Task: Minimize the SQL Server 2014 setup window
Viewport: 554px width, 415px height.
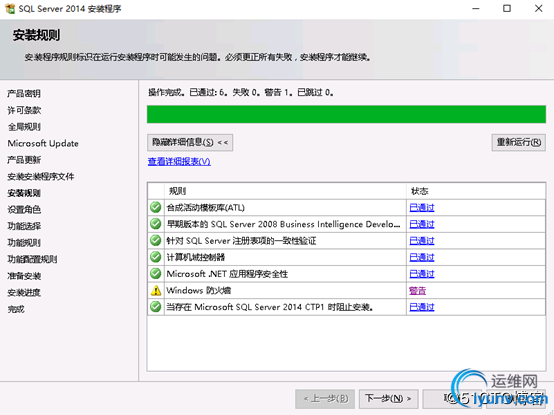Action: pos(476,8)
